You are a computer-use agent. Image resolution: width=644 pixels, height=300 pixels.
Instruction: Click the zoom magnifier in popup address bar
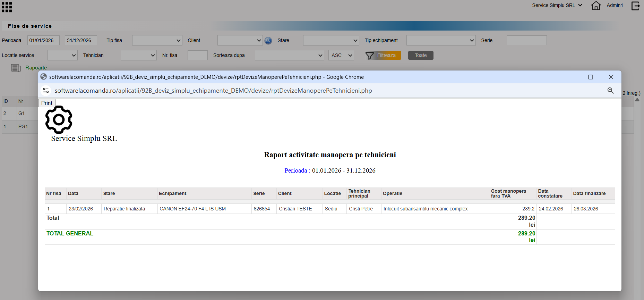coord(610,91)
